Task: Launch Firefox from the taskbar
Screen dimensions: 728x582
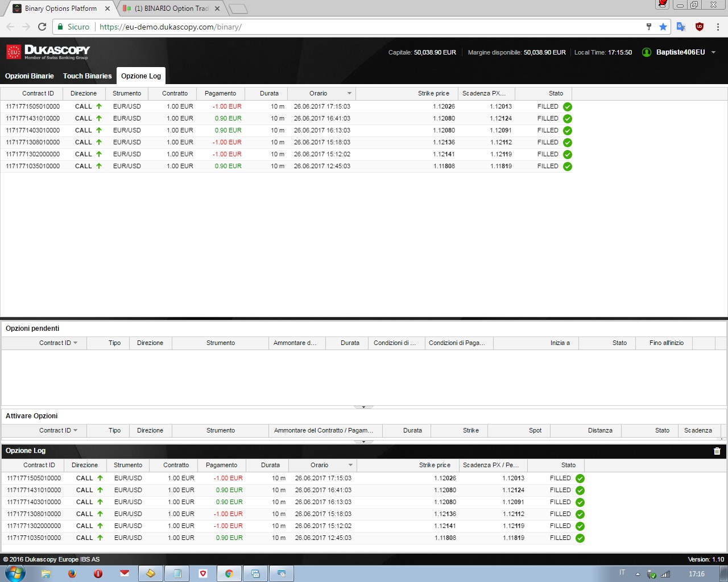Action: (72, 573)
